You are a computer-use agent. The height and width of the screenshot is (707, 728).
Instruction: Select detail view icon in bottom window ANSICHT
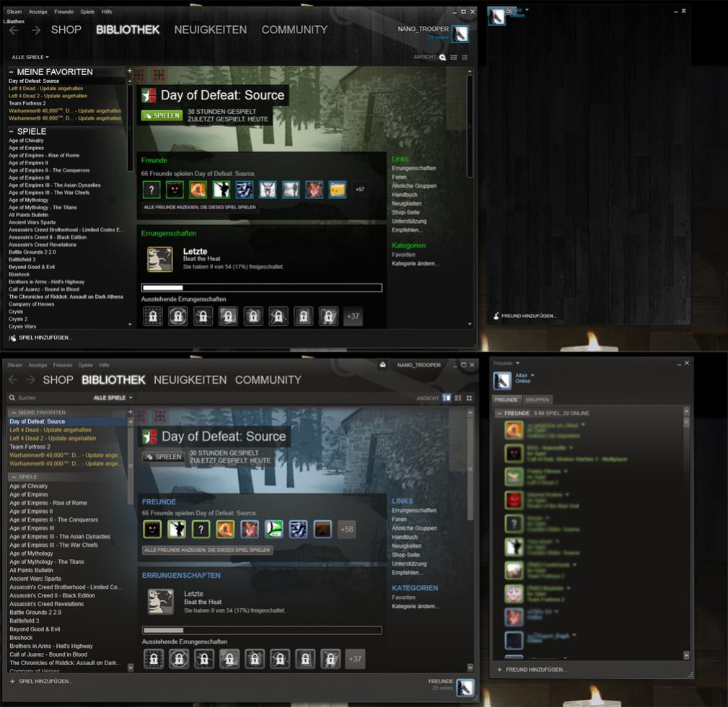[447, 398]
